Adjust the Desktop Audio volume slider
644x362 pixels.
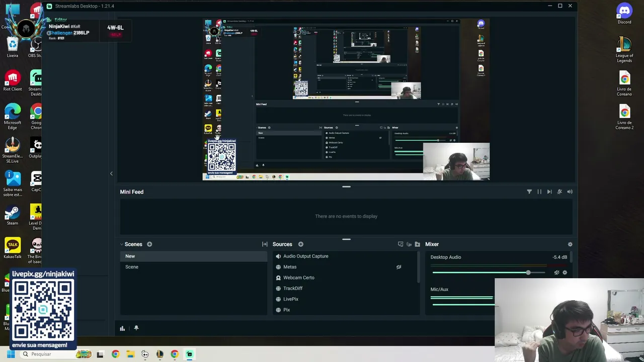(489, 273)
